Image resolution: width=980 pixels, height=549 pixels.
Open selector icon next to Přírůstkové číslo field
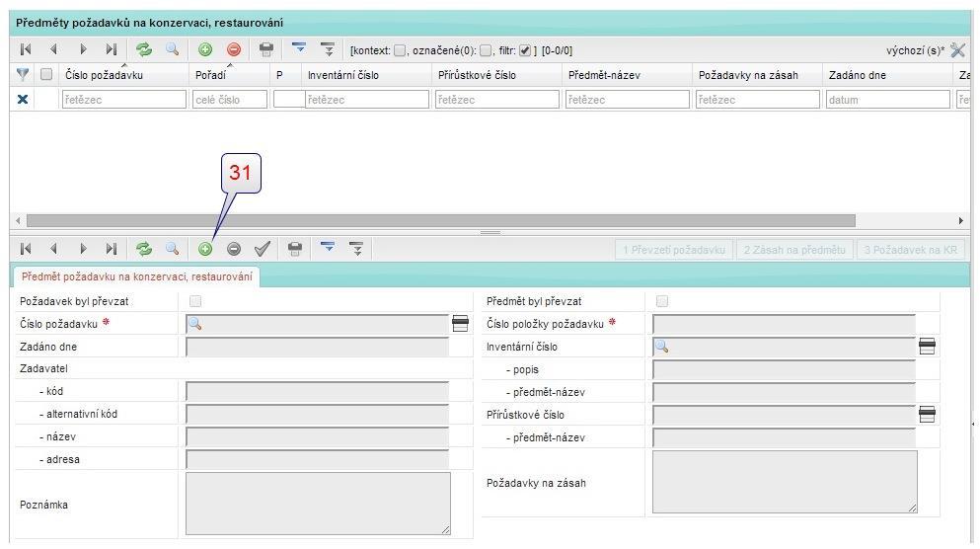click(x=927, y=414)
